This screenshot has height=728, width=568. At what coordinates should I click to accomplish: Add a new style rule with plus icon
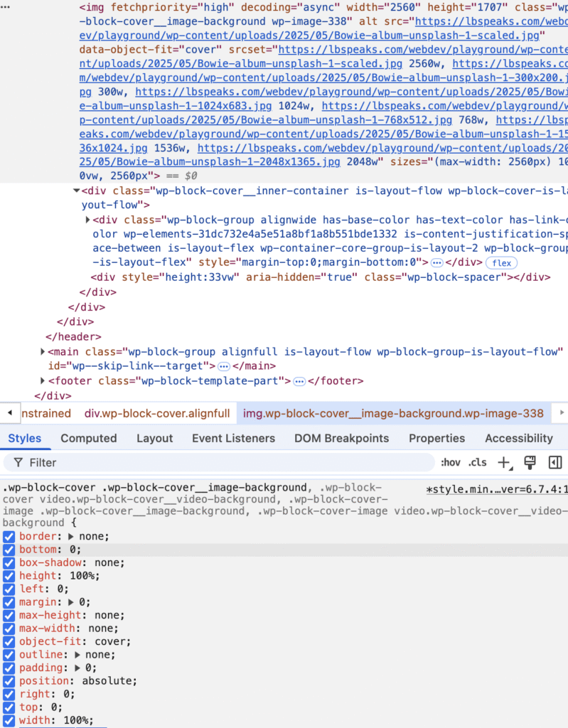504,463
